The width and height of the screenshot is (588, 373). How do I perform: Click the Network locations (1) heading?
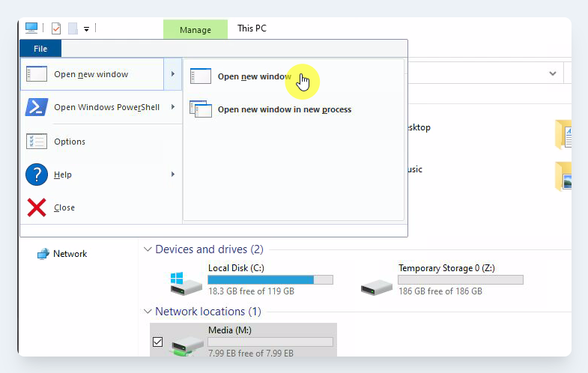(x=208, y=312)
